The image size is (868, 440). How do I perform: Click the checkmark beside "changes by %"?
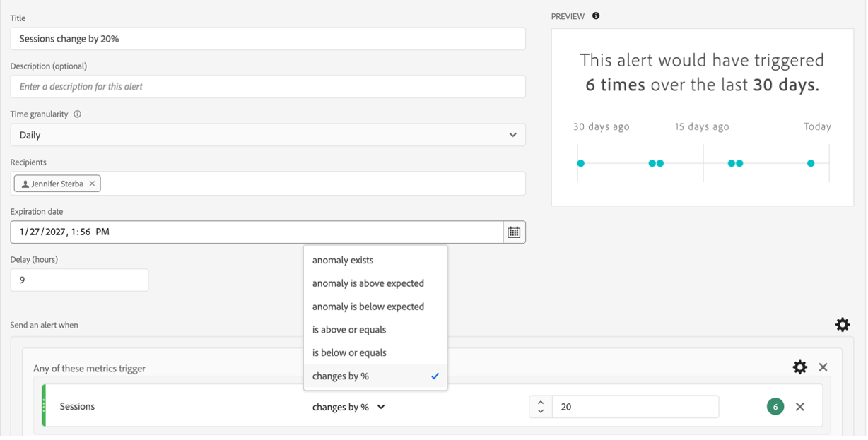point(436,376)
